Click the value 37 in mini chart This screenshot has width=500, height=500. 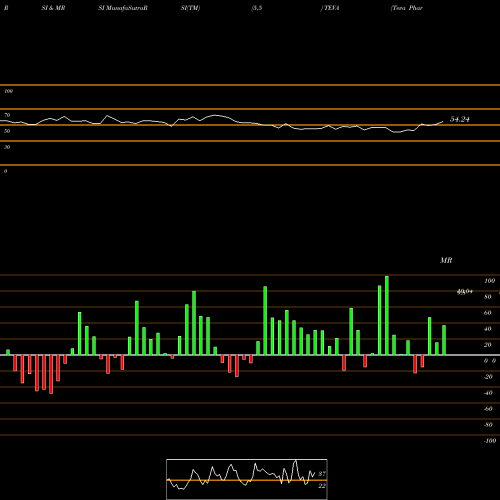click(x=322, y=473)
